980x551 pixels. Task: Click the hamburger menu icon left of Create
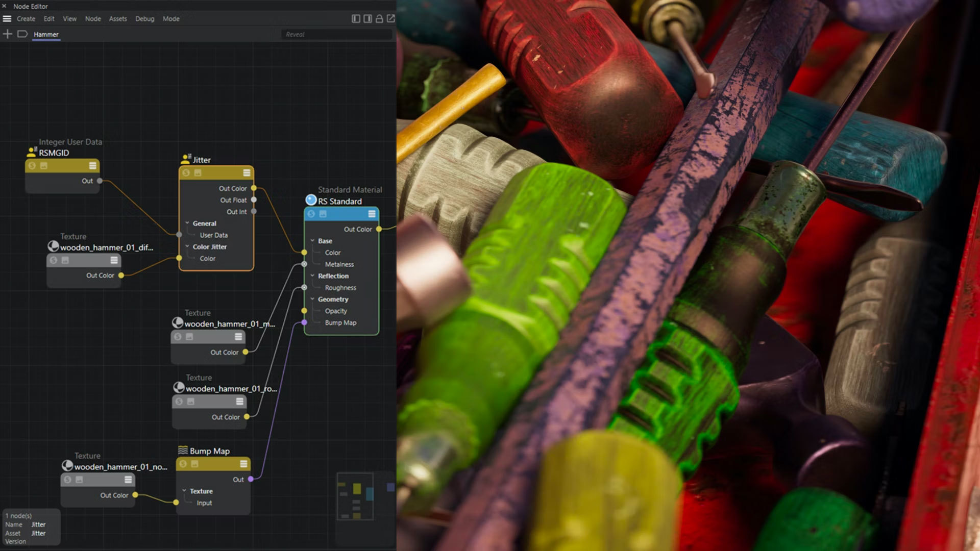(7, 18)
